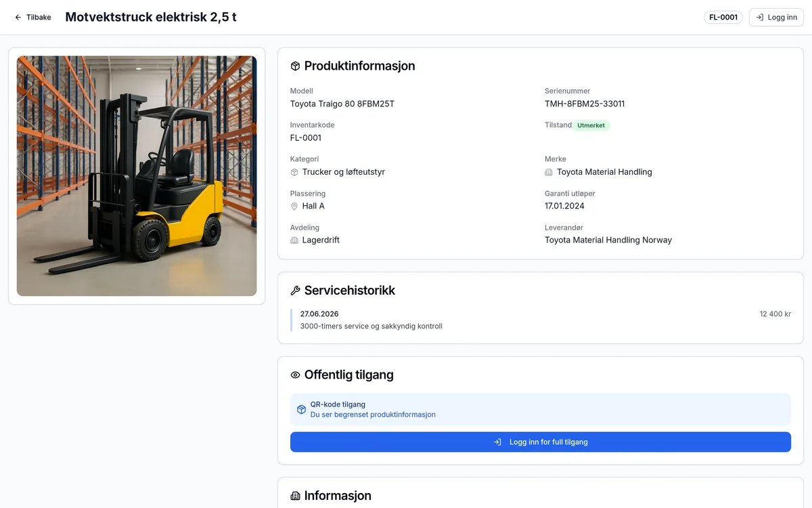Click the Servicehistorikk section heading
This screenshot has height=508, width=812.
click(x=350, y=291)
